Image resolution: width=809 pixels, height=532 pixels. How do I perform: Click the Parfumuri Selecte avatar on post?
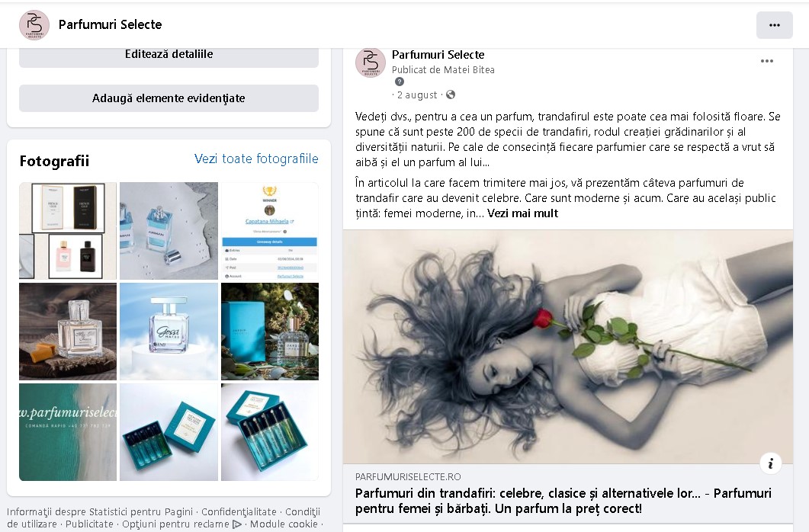coord(371,62)
